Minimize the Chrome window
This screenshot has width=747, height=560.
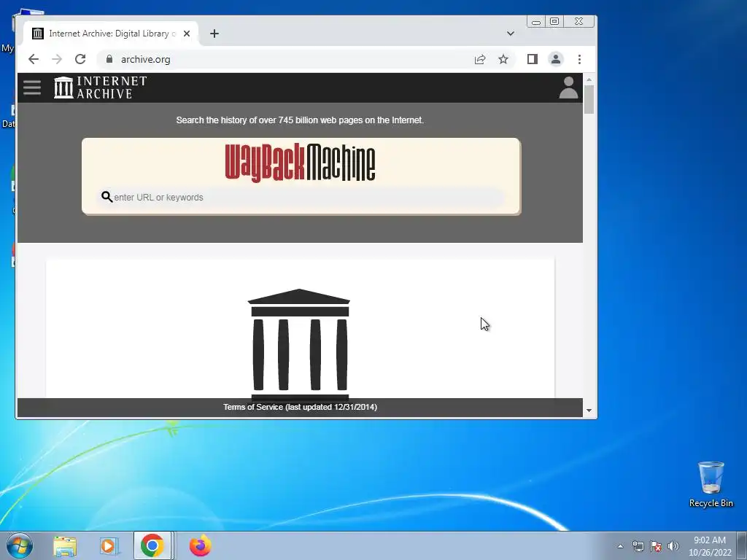click(536, 22)
